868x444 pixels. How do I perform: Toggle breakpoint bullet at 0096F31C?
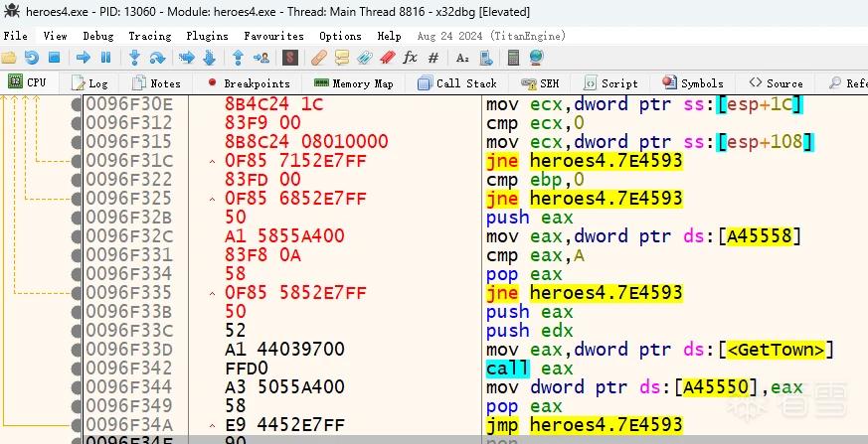pyautogui.click(x=77, y=161)
